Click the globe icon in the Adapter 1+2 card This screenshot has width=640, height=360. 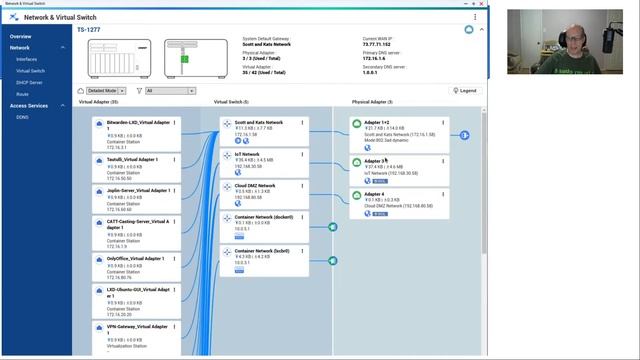(367, 148)
